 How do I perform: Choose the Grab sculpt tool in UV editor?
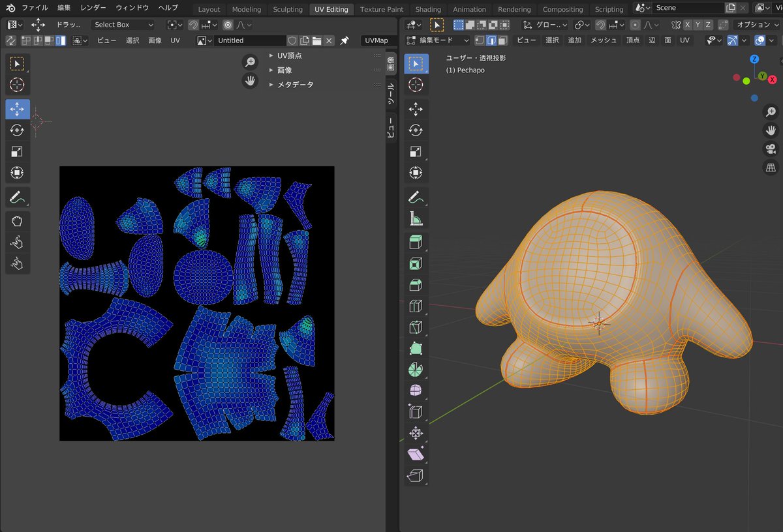[18, 222]
